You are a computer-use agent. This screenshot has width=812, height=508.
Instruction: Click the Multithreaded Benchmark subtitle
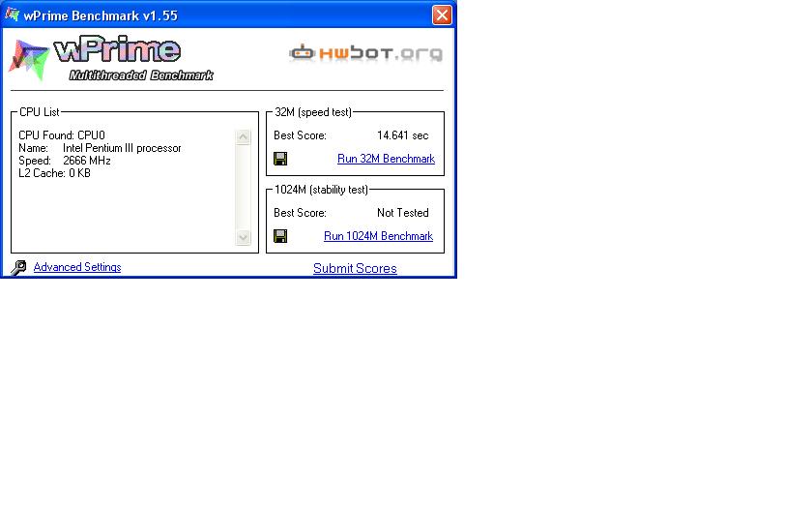point(141,75)
